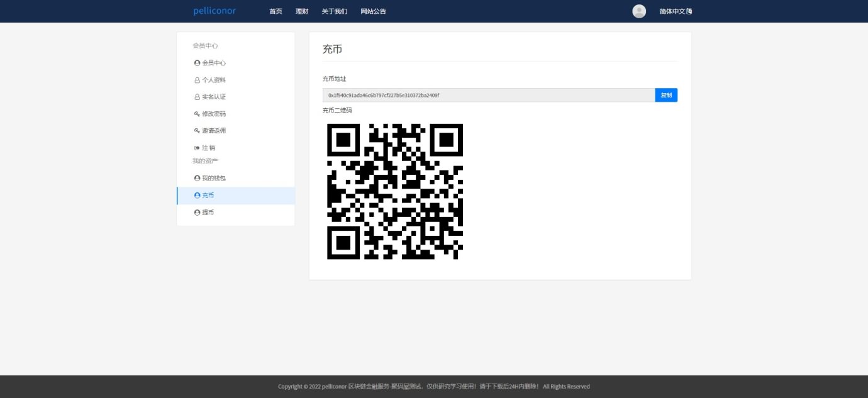Open 网站公告 in the top bar
Image resolution: width=868 pixels, height=398 pixels.
point(373,11)
